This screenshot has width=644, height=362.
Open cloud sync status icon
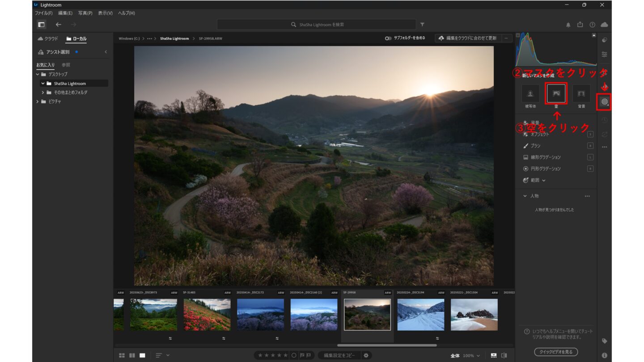click(x=604, y=25)
